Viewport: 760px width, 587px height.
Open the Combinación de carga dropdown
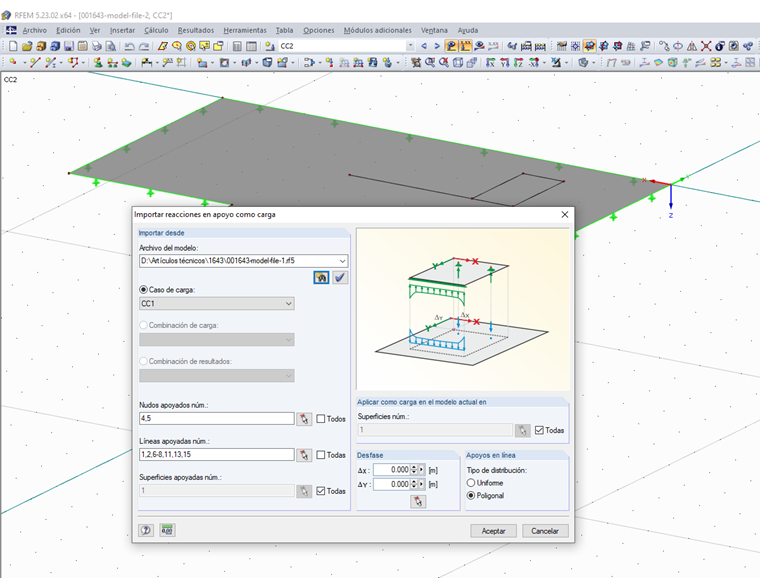coord(288,340)
